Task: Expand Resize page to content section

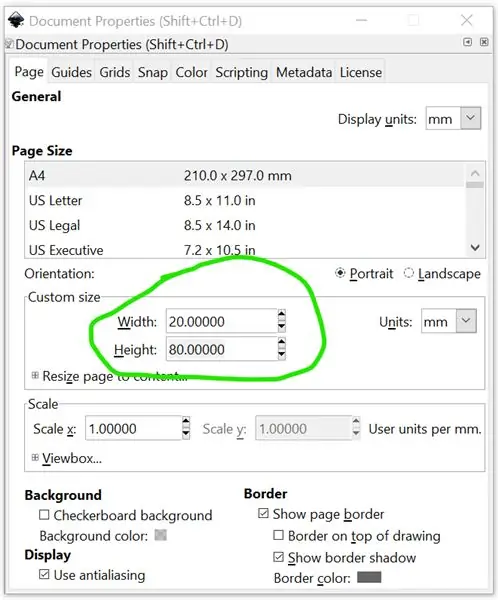Action: tap(35, 375)
